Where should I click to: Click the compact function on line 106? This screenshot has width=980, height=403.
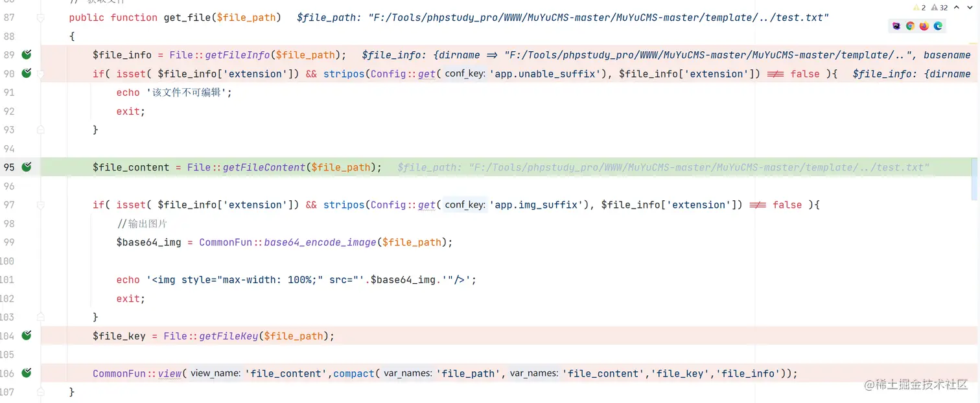(354, 373)
